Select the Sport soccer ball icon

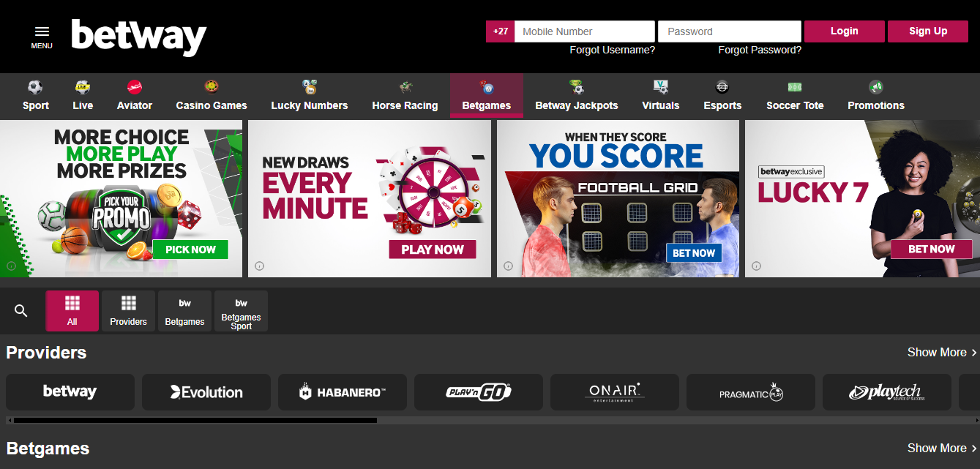tap(35, 88)
